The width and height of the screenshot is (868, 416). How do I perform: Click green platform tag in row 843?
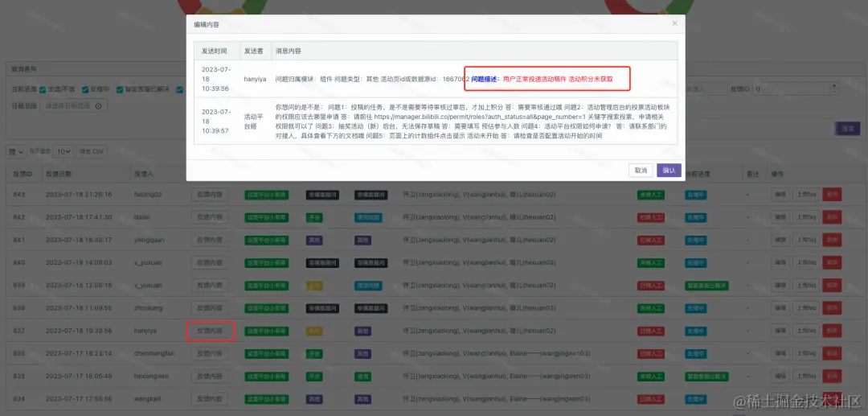coord(266,195)
